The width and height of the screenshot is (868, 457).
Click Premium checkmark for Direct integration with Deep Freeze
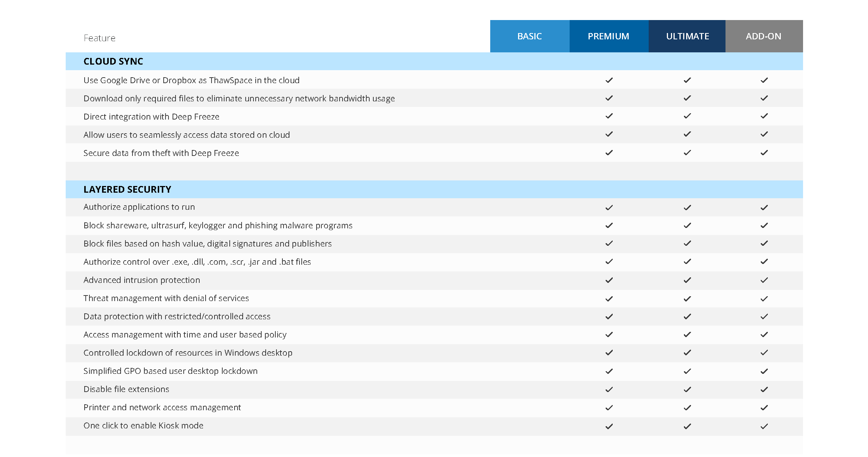coord(609,116)
